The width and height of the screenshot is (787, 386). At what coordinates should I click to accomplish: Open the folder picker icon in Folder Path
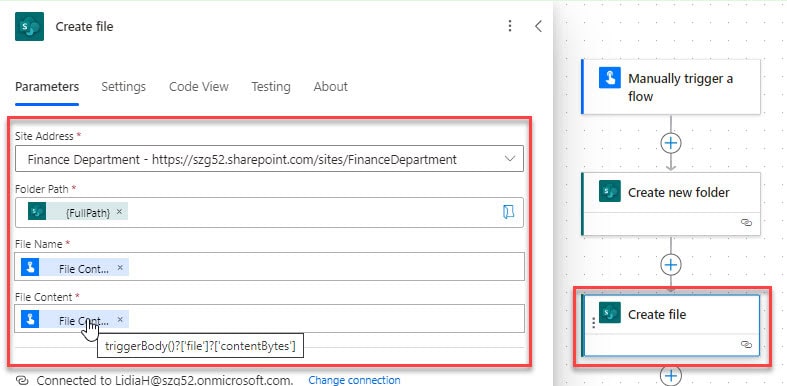click(508, 212)
